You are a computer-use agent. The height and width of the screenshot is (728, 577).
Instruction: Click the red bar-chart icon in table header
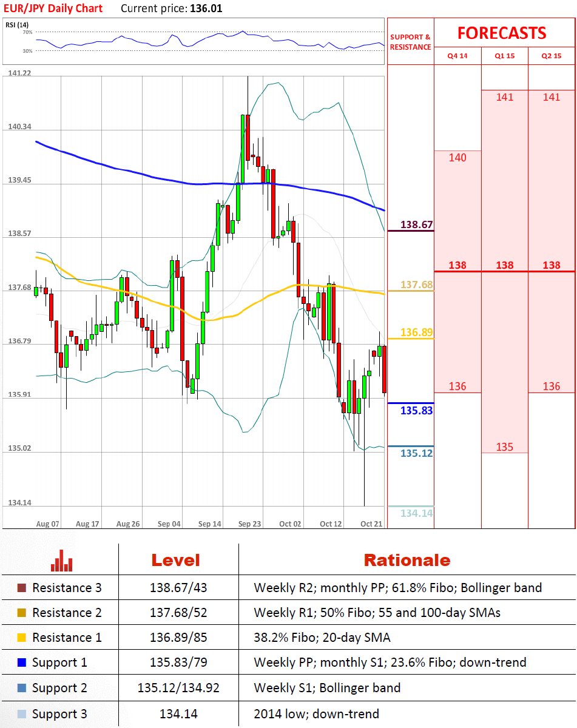click(x=62, y=560)
